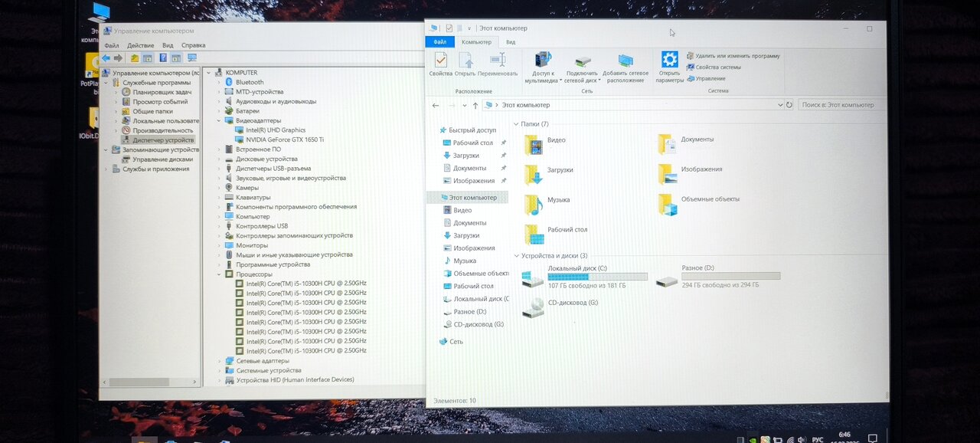This screenshot has width=980, height=443.
Task: Click the 'Свойства системы' button
Action: click(x=717, y=67)
